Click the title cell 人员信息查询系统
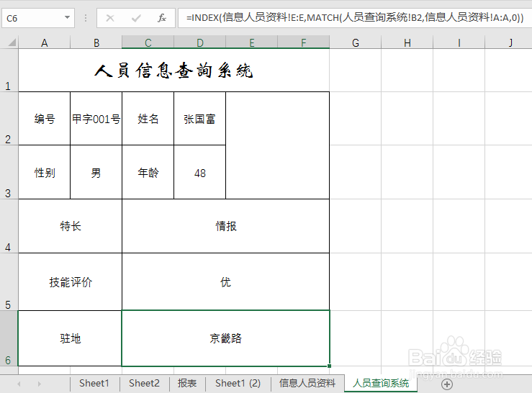532x393 pixels. point(173,71)
